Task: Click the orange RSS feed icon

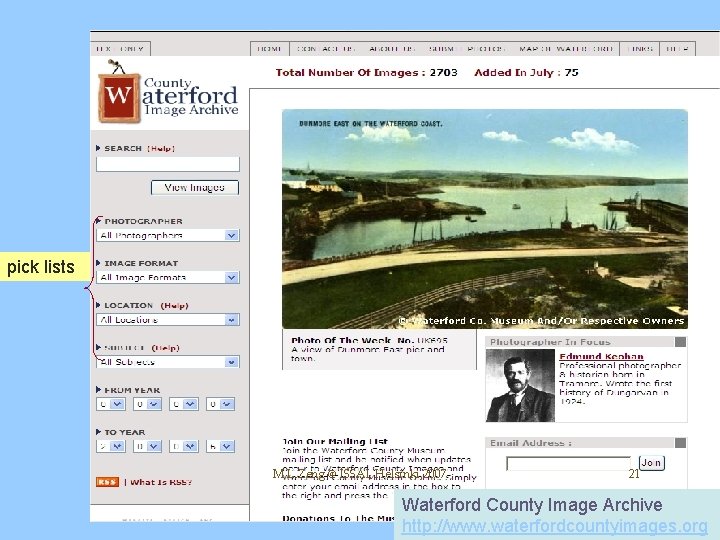Action: (107, 482)
